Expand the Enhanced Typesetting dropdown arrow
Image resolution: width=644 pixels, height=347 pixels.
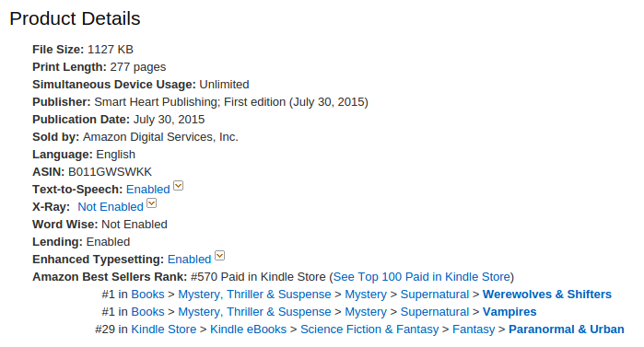click(219, 256)
